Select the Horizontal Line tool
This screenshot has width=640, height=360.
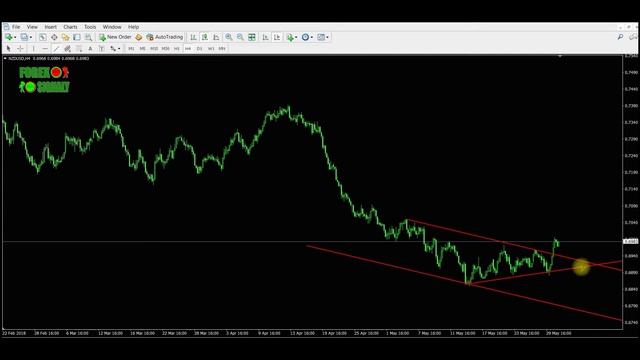[45, 49]
